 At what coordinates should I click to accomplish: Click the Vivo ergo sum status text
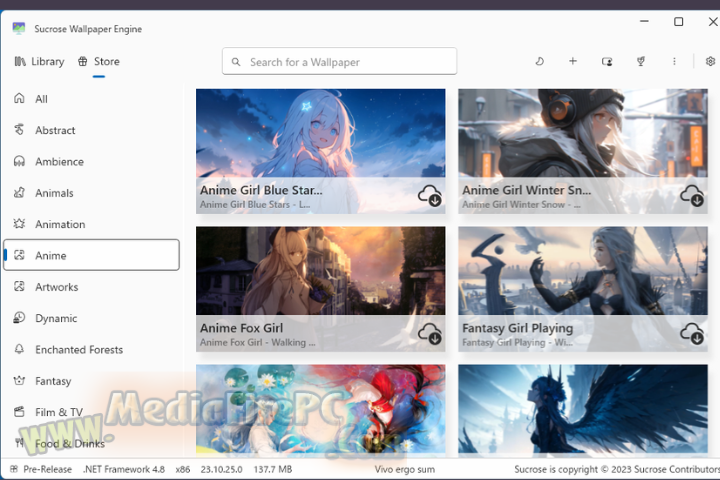405,469
